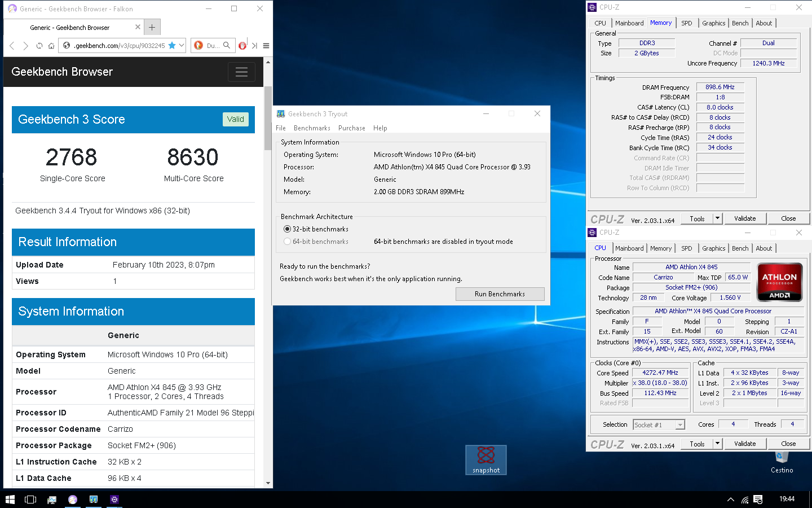Open the Action Center notifications
This screenshot has width=812, height=508.
click(x=758, y=500)
